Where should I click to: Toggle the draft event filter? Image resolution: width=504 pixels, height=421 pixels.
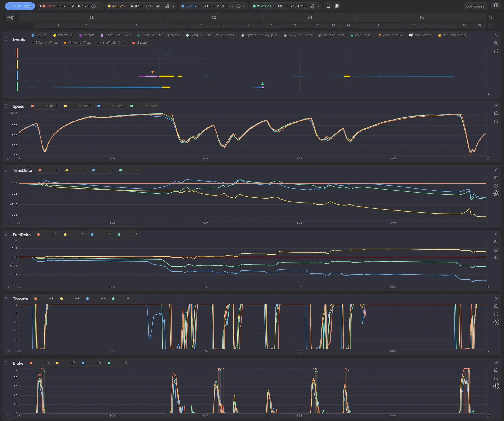39,35
